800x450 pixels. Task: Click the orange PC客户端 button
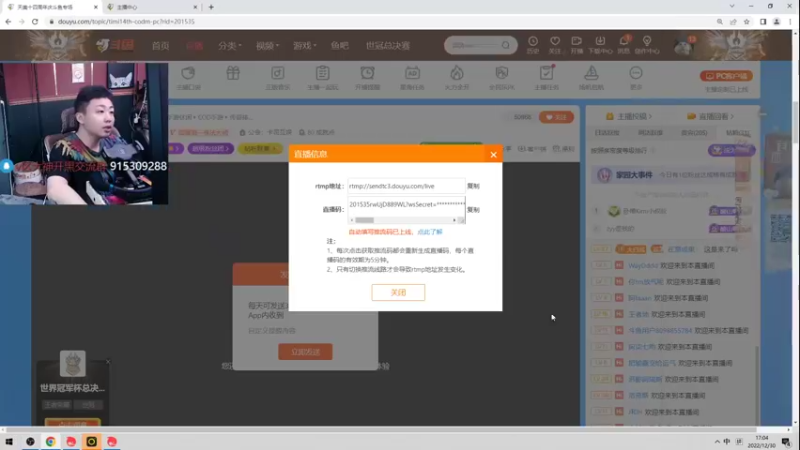click(726, 76)
